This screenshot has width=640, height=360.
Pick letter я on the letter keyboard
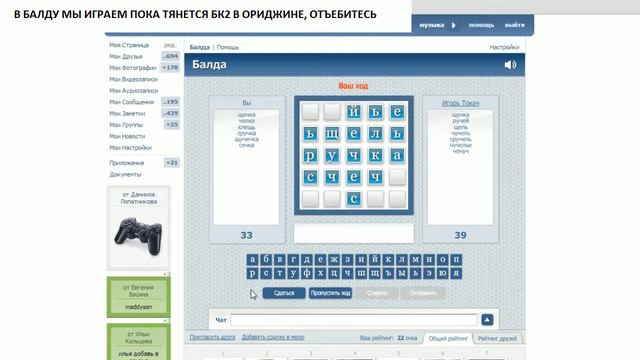pyautogui.click(x=456, y=273)
